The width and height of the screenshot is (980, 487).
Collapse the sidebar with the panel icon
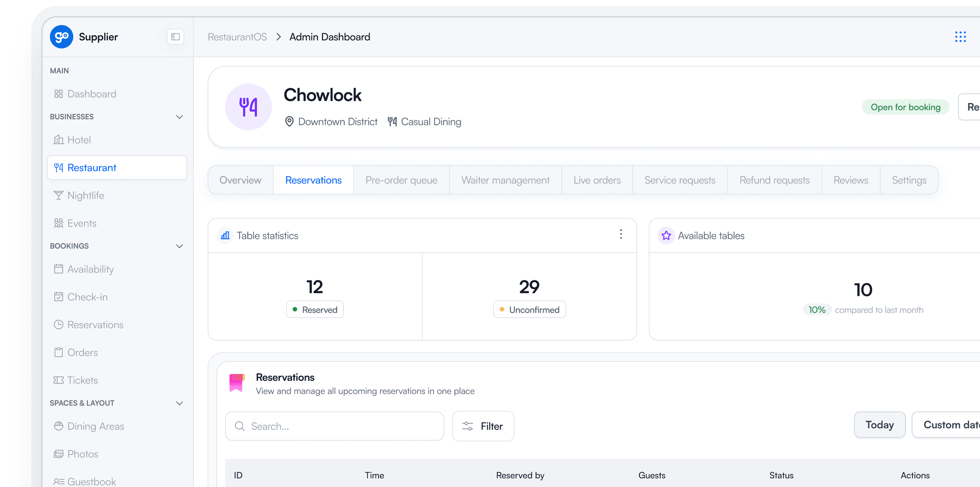pos(176,37)
